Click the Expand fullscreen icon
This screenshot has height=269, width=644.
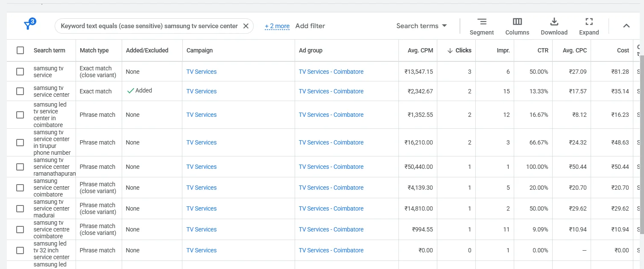click(589, 26)
